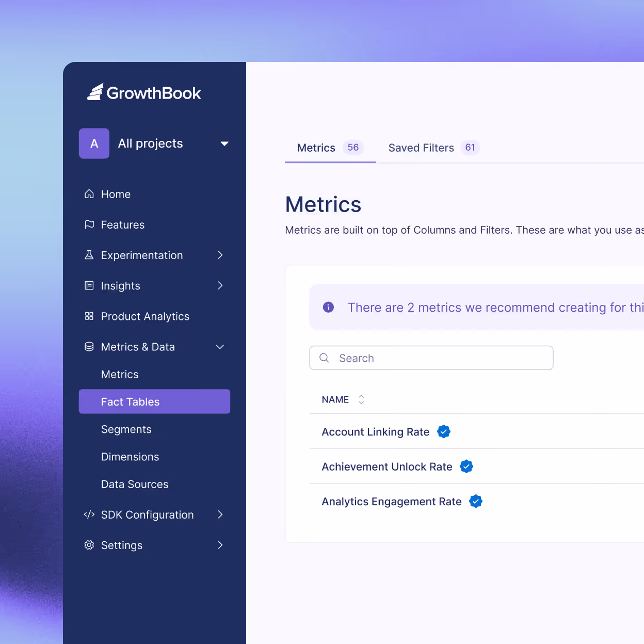Select the Experimentation flask icon
The height and width of the screenshot is (644, 644).
click(89, 255)
